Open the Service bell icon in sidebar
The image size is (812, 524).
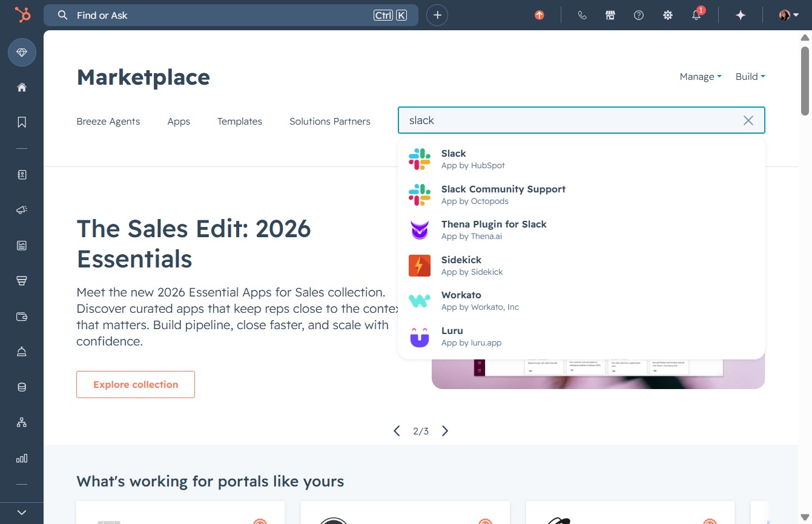coord(22,352)
